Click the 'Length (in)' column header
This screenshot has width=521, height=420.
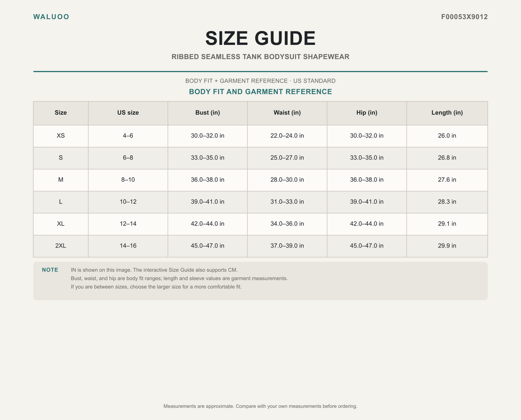point(447,113)
